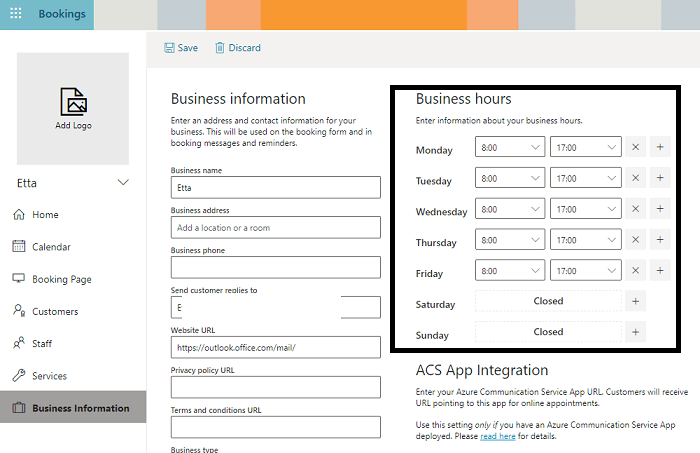Screen dimensions: 700x453
Task: Remove Friday hours with the X
Action: pos(636,270)
